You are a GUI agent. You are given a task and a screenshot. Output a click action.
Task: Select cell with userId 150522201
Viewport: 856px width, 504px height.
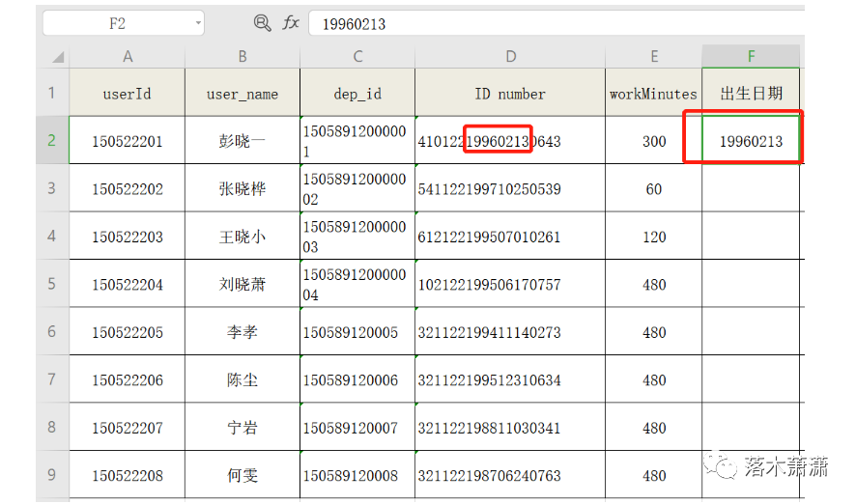tap(128, 140)
